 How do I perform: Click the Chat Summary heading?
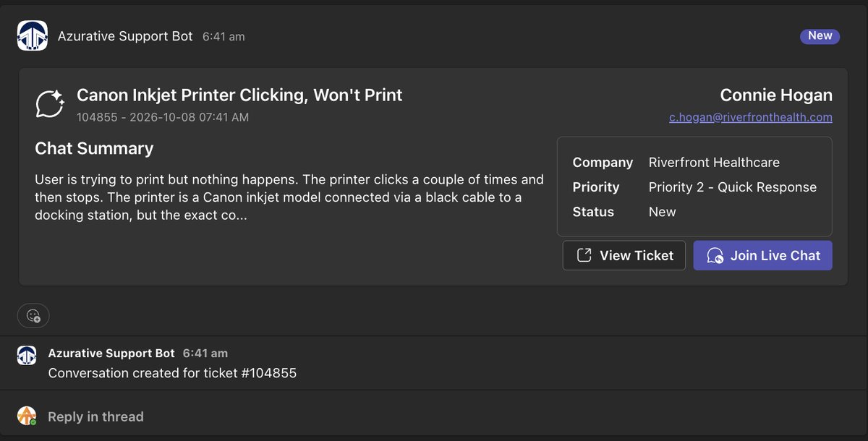(94, 148)
